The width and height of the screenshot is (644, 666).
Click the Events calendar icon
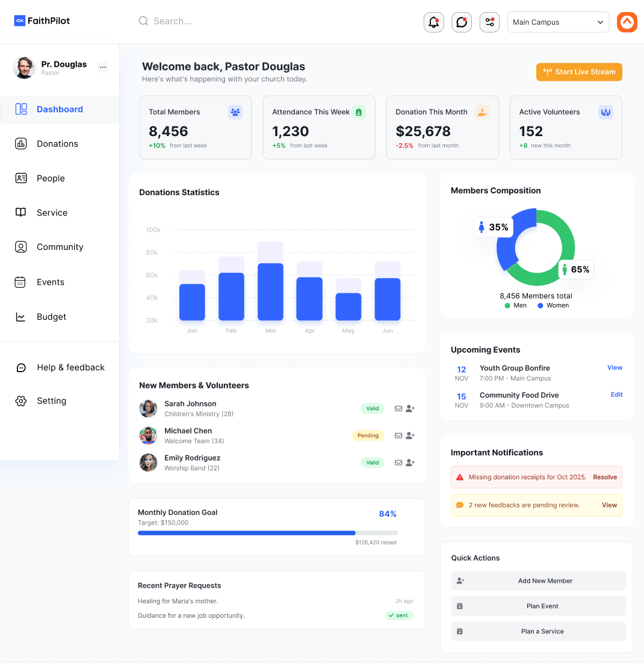click(x=20, y=282)
